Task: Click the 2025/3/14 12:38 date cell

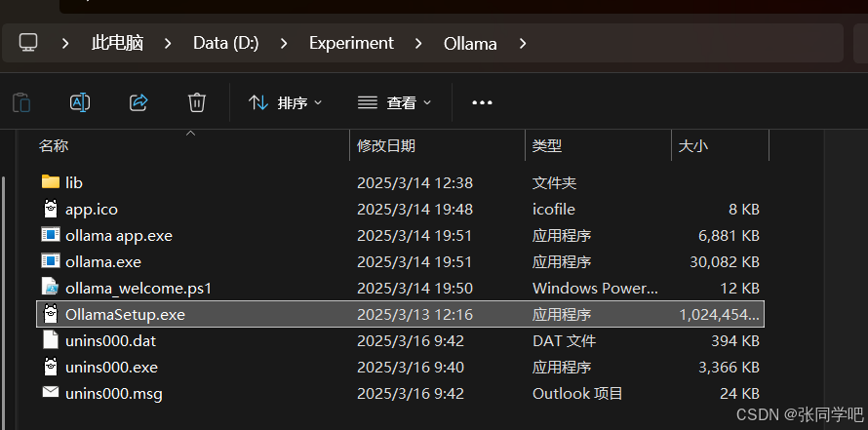Action: pos(414,182)
